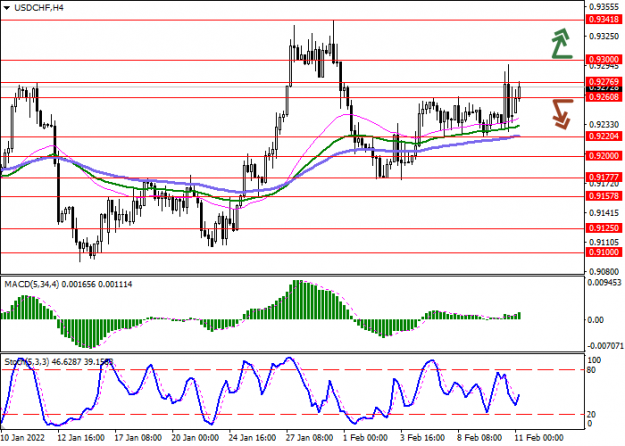The image size is (625, 446).
Task: Select the 0.91250 price level label
Action: (x=604, y=228)
